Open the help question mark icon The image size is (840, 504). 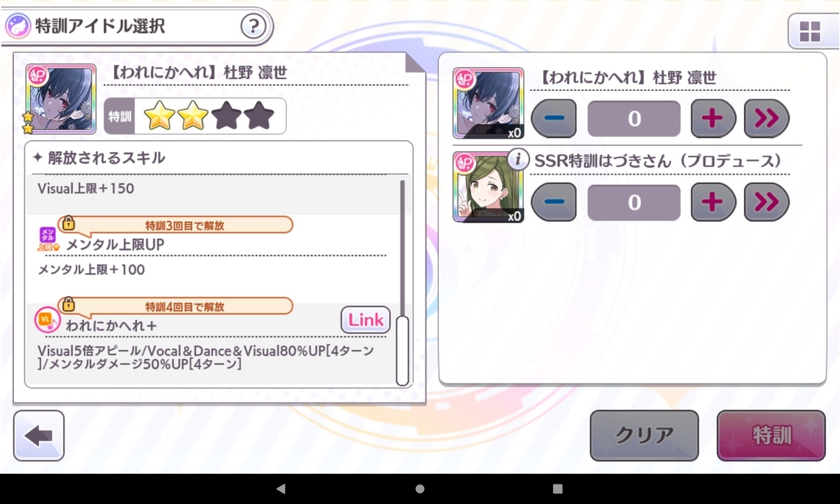point(253,27)
